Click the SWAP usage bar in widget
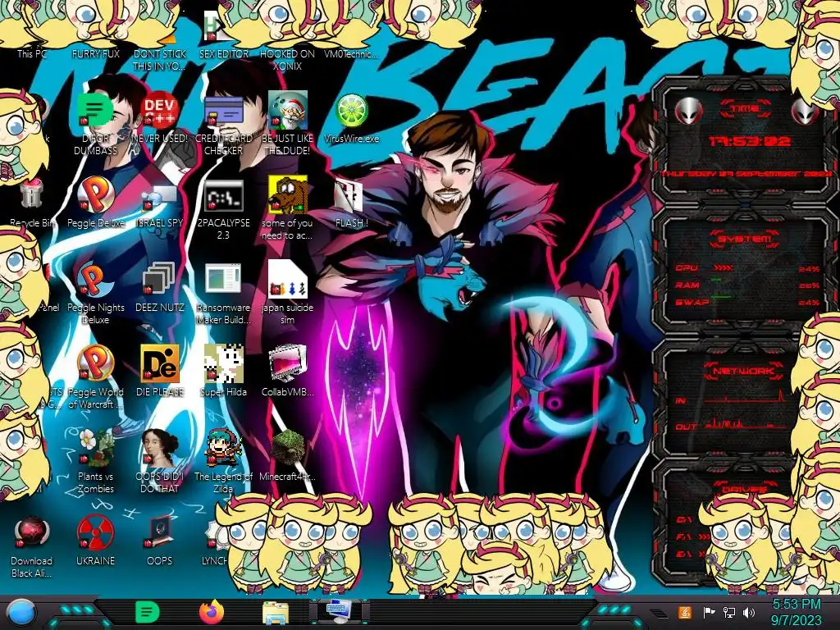Viewport: 840px width, 630px height. pyautogui.click(x=721, y=296)
